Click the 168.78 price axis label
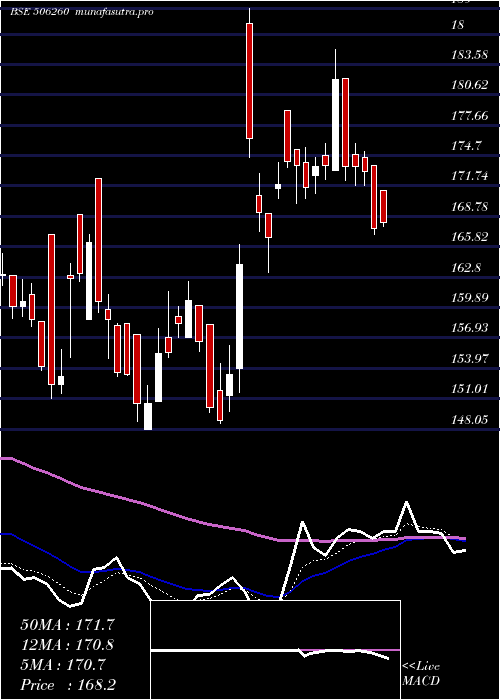Screen dimensions: 500x700 [470, 207]
